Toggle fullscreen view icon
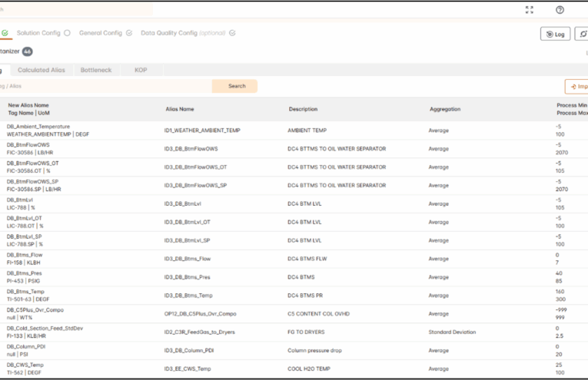This screenshot has height=380, width=588. (529, 10)
